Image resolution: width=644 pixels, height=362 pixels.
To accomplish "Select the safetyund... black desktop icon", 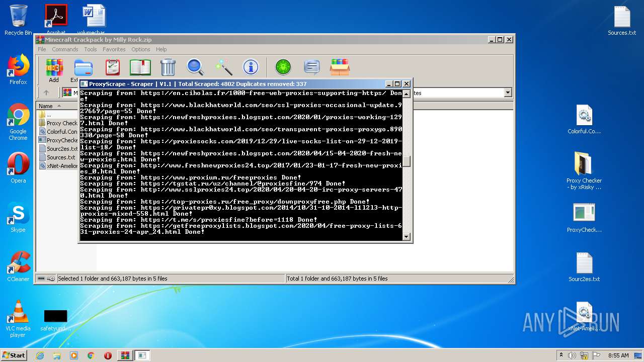I will click(x=55, y=320).
